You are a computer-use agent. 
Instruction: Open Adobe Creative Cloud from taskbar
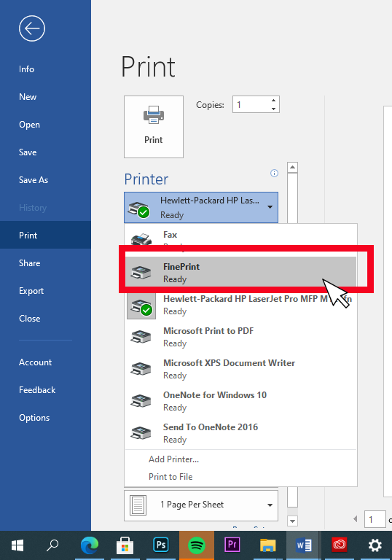[x=339, y=545]
